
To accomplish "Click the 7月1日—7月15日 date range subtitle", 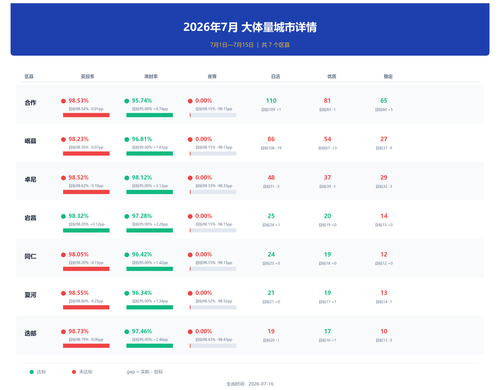I will 232,45.
